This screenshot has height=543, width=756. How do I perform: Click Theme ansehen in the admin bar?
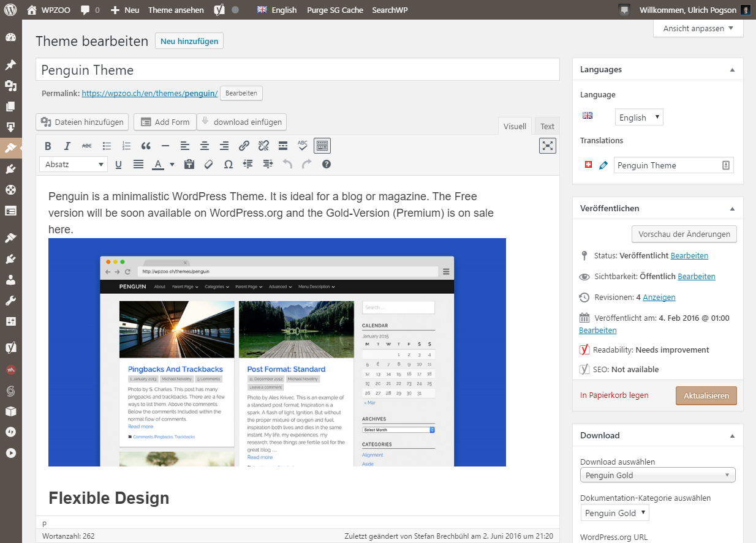pyautogui.click(x=176, y=10)
